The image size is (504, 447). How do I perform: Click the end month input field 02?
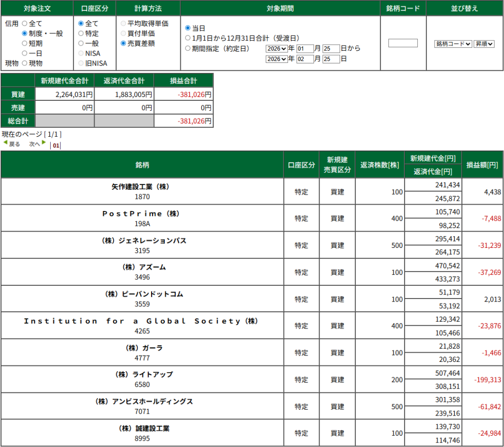click(x=305, y=59)
